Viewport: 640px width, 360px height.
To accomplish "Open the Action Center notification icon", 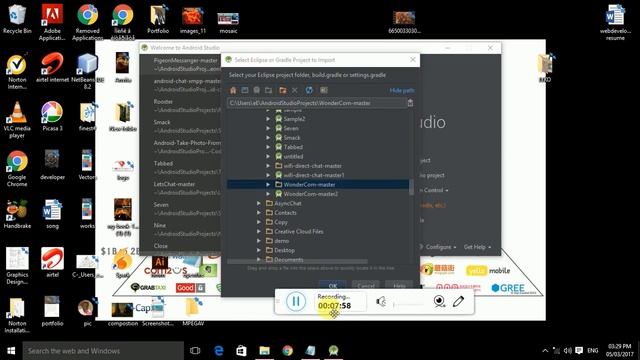I will tap(579, 351).
